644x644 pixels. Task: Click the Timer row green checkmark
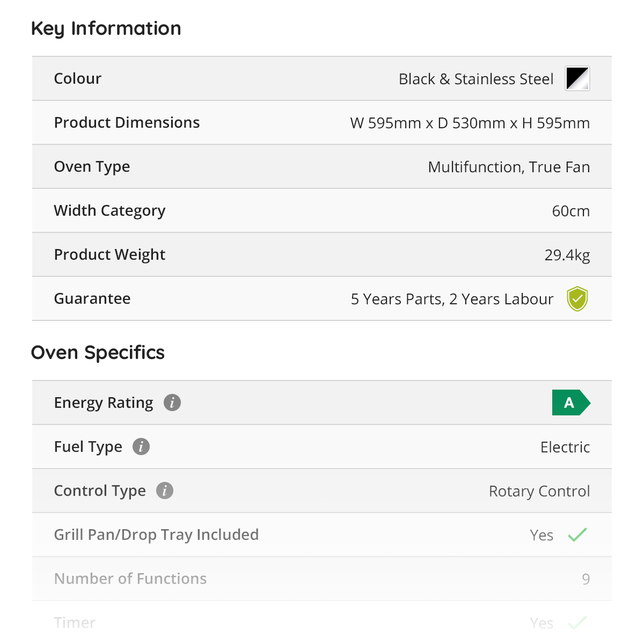pyautogui.click(x=577, y=623)
